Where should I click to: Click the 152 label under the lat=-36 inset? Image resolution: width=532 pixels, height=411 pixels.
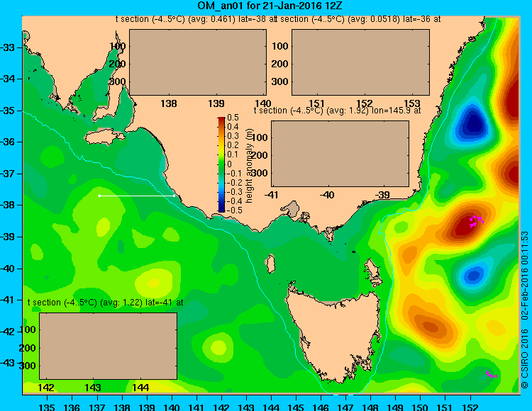click(365, 103)
